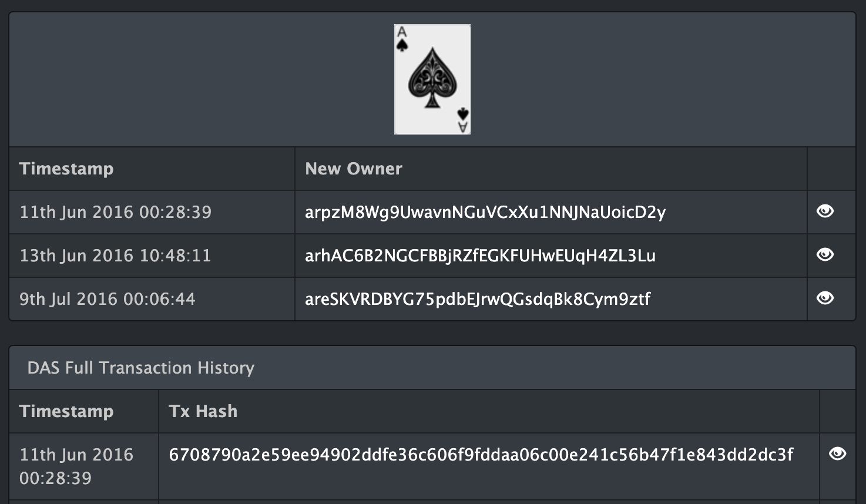Click the Ace of Spades card image
This screenshot has height=504, width=866.
coord(432,79)
